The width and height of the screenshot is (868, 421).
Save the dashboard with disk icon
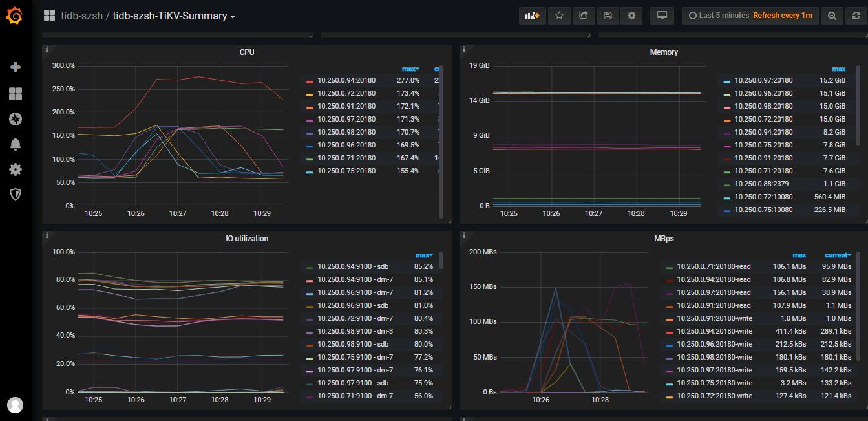(607, 16)
